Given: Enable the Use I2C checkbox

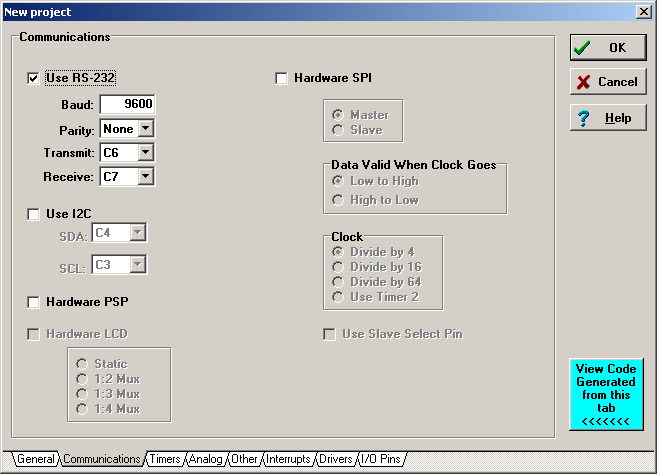Looking at the screenshot, I should (x=34, y=213).
